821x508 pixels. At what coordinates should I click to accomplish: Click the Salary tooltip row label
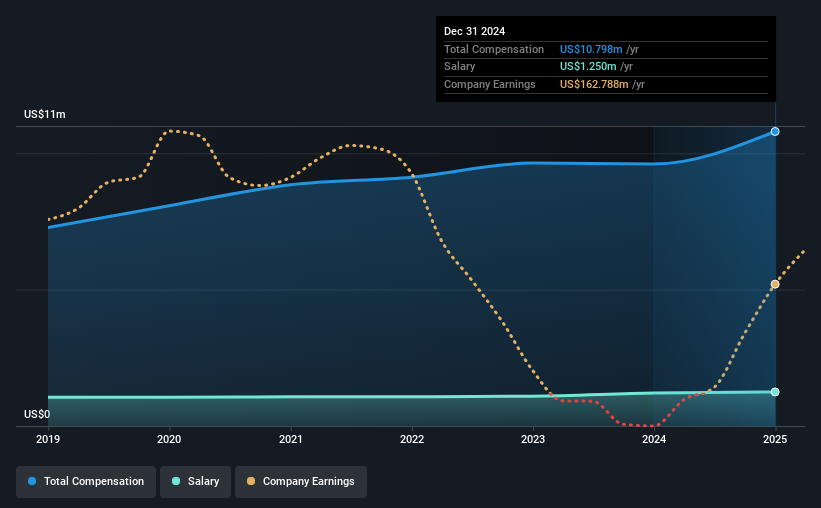pos(460,67)
